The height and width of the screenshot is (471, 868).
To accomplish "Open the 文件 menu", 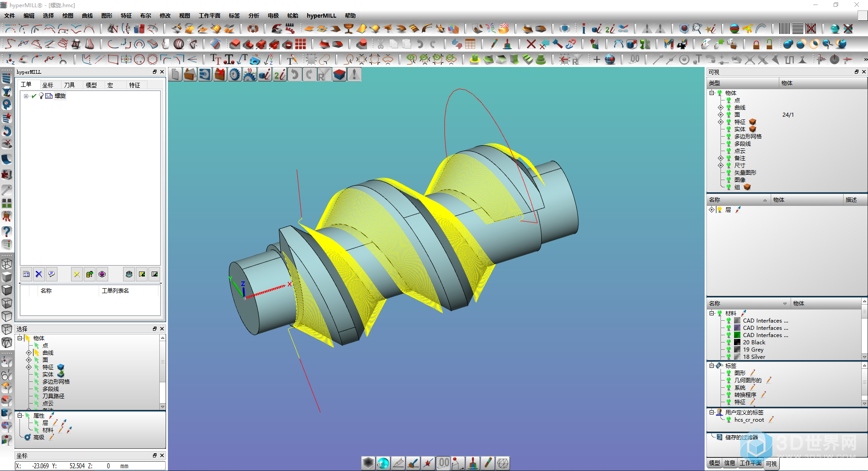I will pyautogui.click(x=10, y=16).
